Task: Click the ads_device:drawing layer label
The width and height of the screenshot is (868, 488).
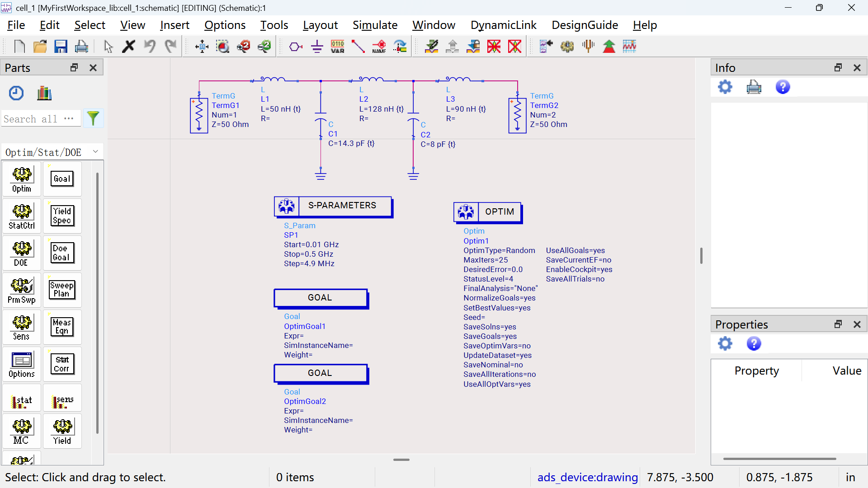Action: 587,477
